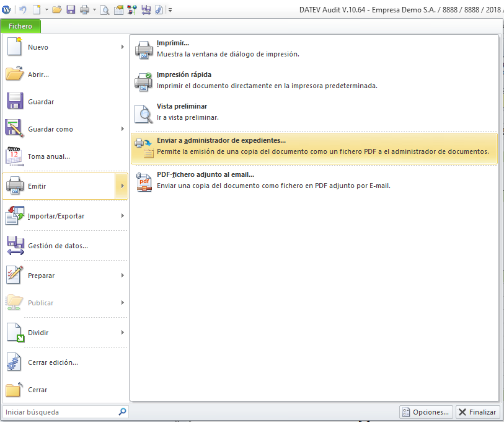The width and height of the screenshot is (504, 422).
Task: Expand the Importar/Exportar submenu arrow
Action: [123, 216]
